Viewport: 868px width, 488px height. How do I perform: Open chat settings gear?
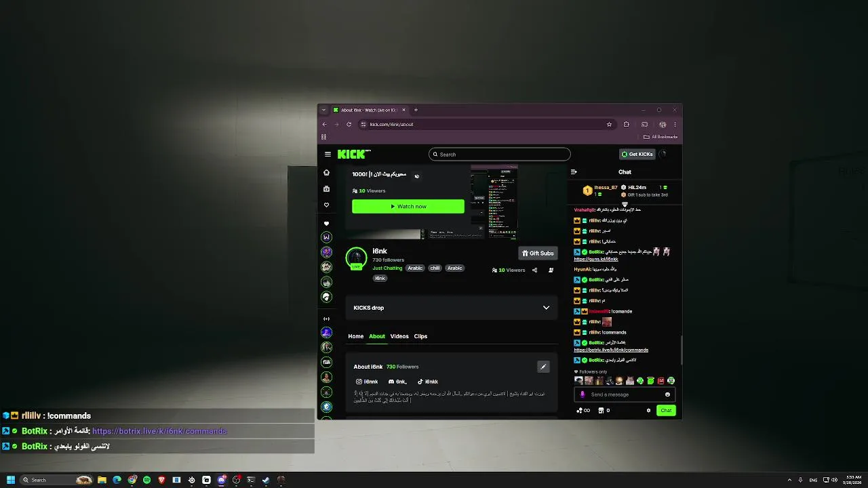coord(648,410)
